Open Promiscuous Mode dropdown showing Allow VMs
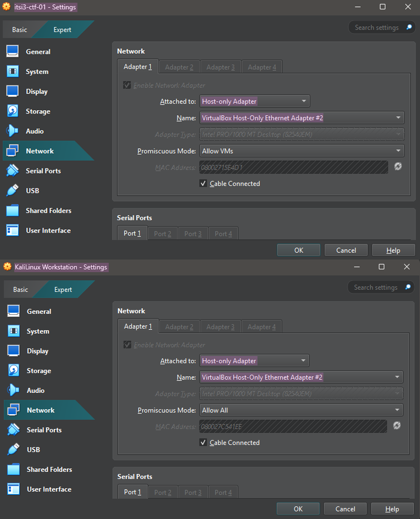Viewport: 420px width, 519px height. (302, 151)
